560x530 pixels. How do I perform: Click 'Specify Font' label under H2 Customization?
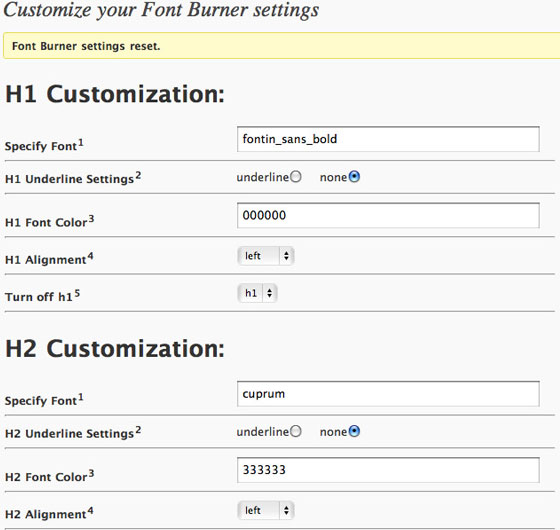44,400
